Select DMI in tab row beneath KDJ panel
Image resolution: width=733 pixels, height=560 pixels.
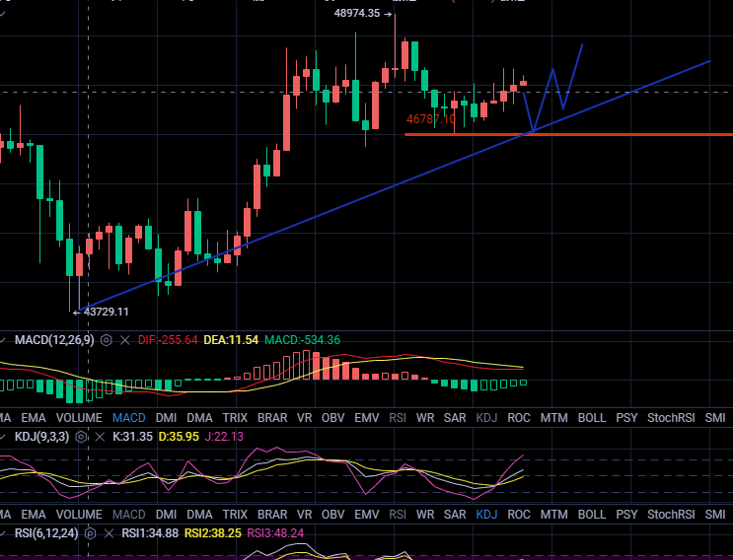166,515
